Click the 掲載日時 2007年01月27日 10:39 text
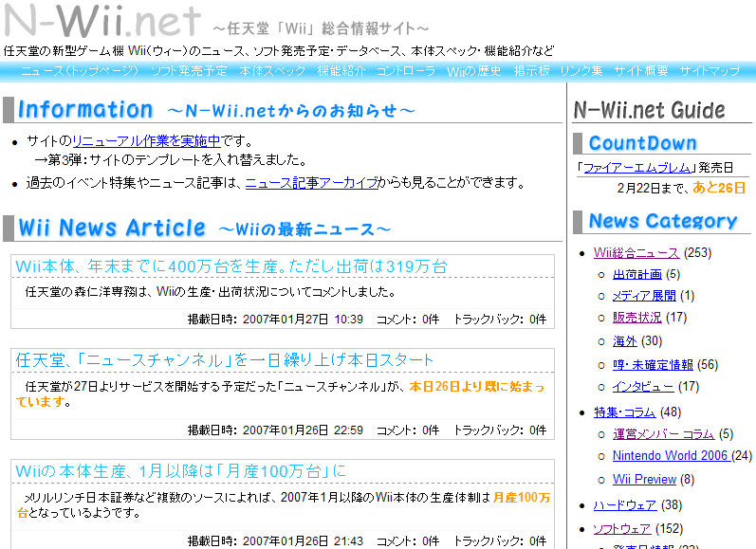Screen dimensions: 756x549 tap(275, 320)
